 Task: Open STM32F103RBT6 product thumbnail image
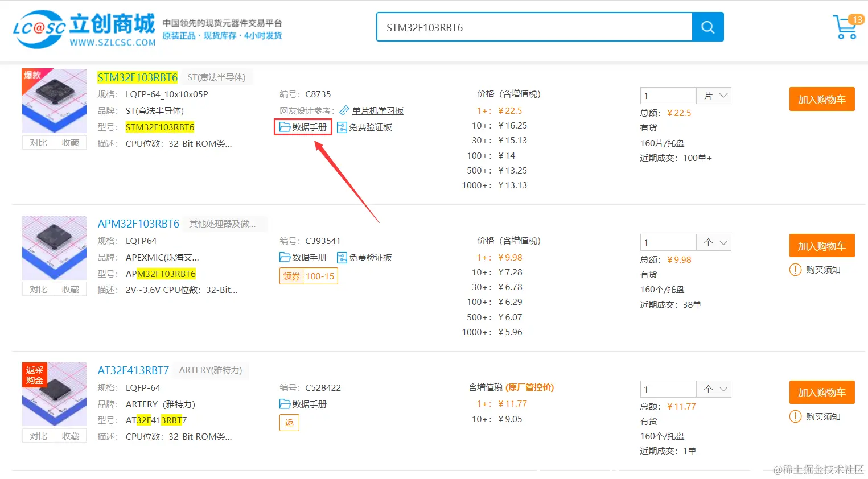(54, 101)
